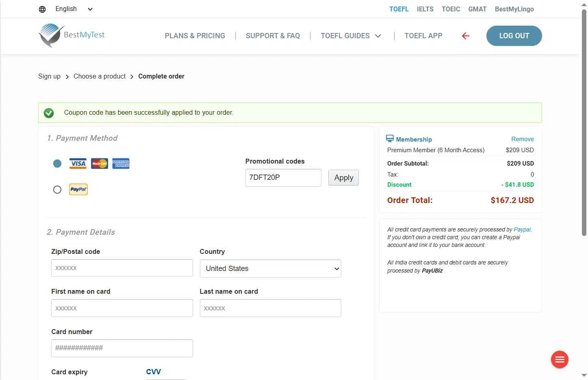Image resolution: width=588 pixels, height=380 pixels.
Task: Click the coupon success message text
Action: tap(148, 113)
